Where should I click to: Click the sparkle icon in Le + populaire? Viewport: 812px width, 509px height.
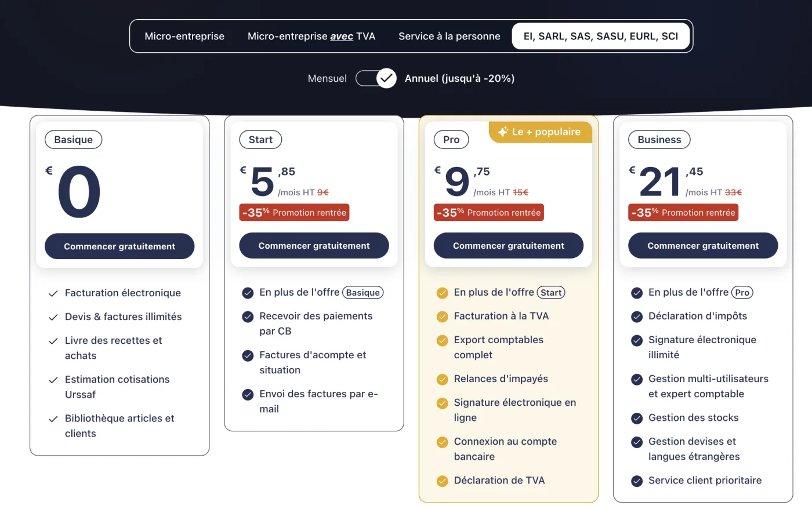tap(503, 132)
